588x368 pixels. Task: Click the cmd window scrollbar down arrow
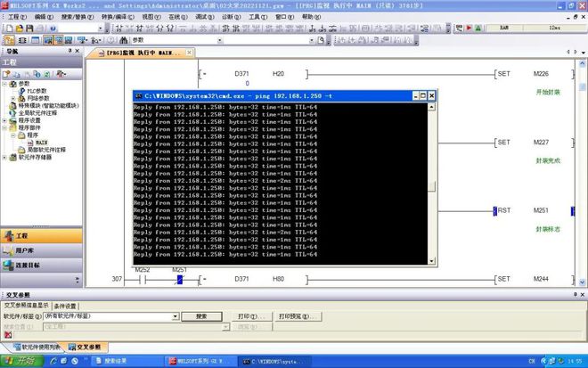(x=431, y=261)
